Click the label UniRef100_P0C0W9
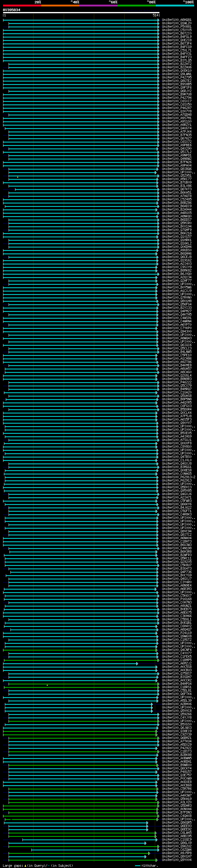 pos(176,778)
